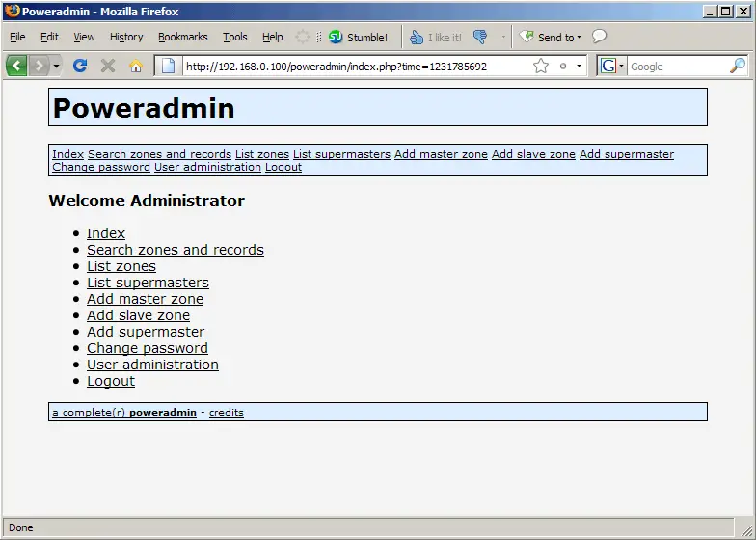
Task: Click Index link in the top navigation bar
Action: [x=67, y=154]
